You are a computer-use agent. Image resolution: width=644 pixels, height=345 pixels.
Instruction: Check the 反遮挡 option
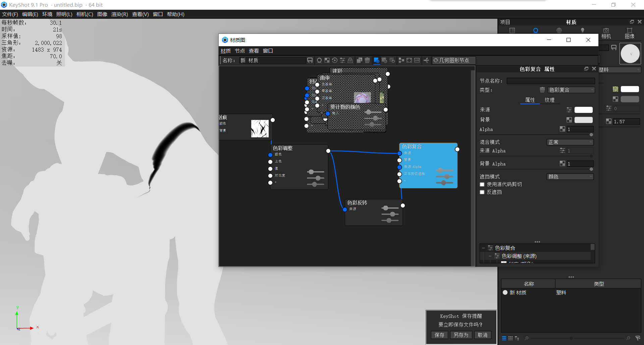[x=482, y=192]
